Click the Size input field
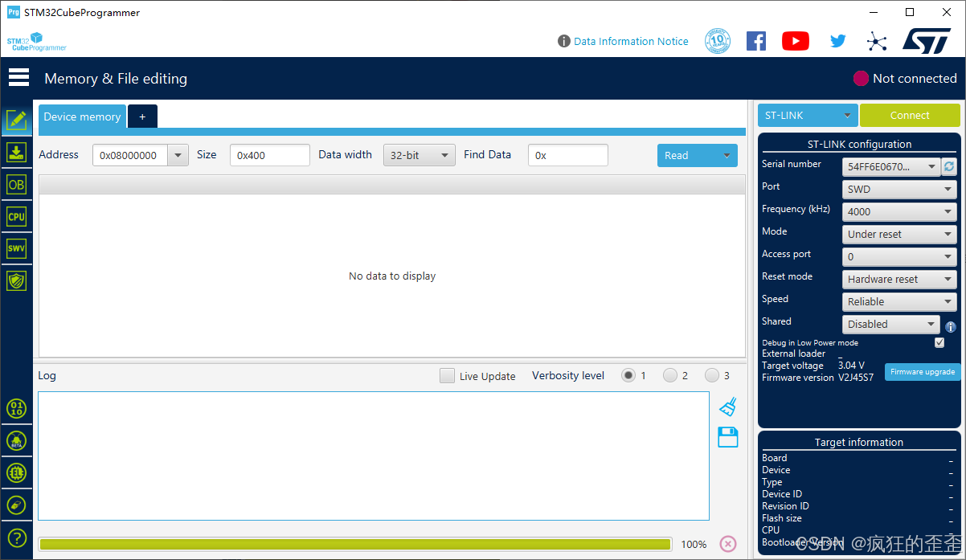Image resolution: width=966 pixels, height=560 pixels. coord(270,155)
